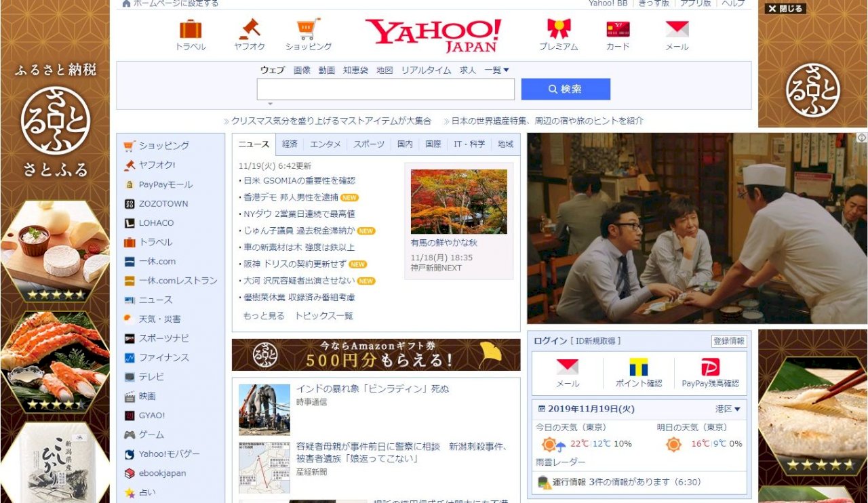Click the blue 検索 button
868x503 pixels.
566,89
